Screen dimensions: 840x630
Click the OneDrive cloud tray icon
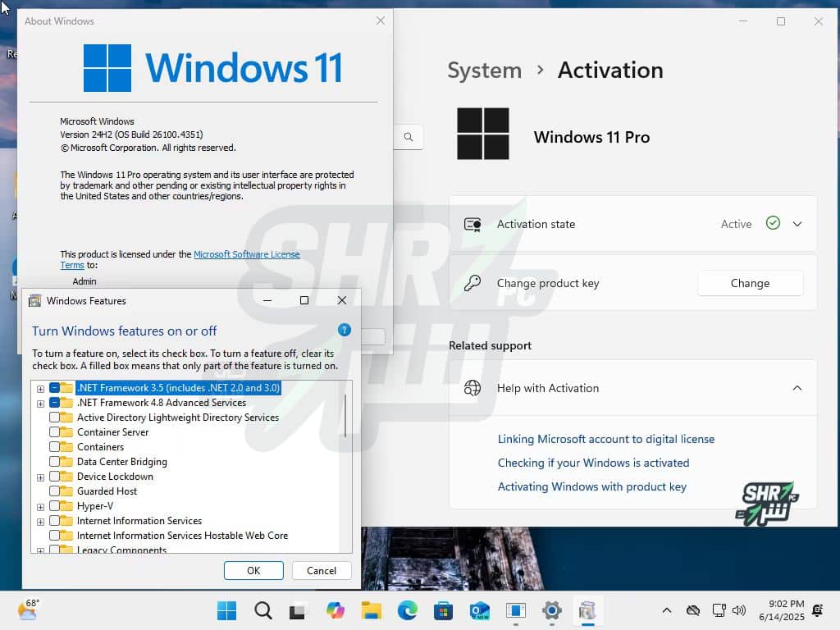[693, 610]
